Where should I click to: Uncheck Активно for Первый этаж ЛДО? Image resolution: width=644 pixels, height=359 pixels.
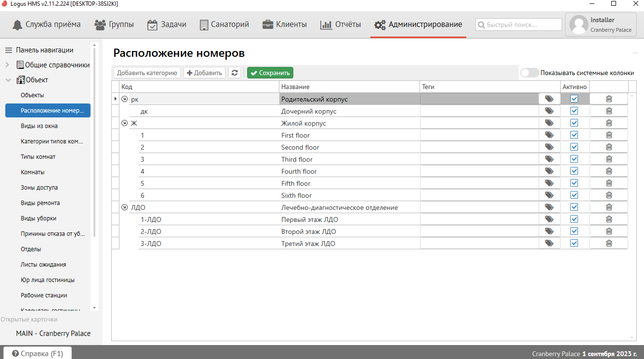[574, 219]
